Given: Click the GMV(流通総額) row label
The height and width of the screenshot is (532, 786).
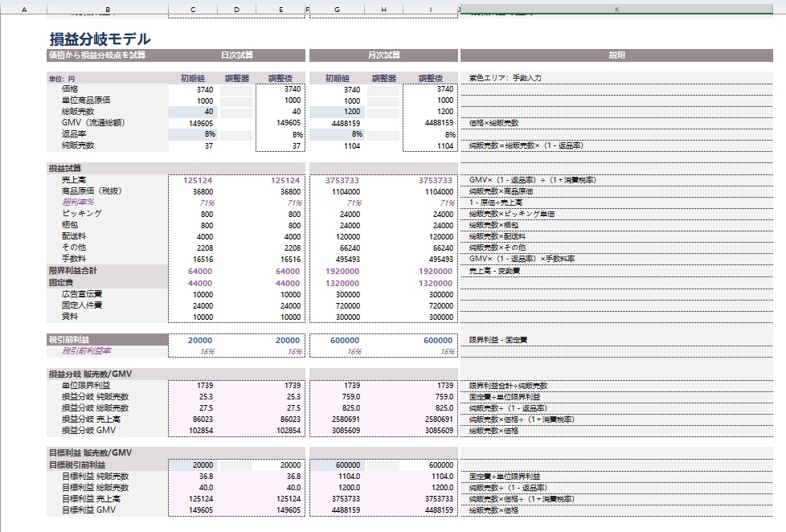Looking at the screenshot, I should (x=93, y=123).
